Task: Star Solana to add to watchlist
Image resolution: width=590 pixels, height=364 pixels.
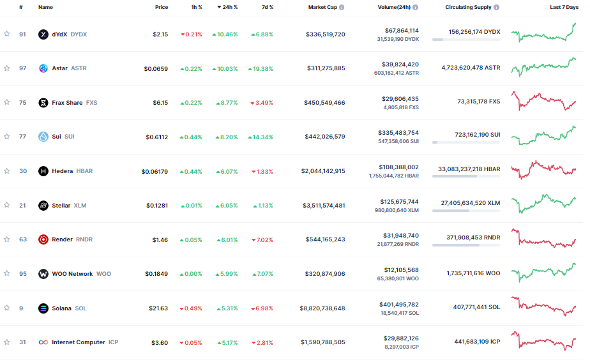Action: pos(7,308)
